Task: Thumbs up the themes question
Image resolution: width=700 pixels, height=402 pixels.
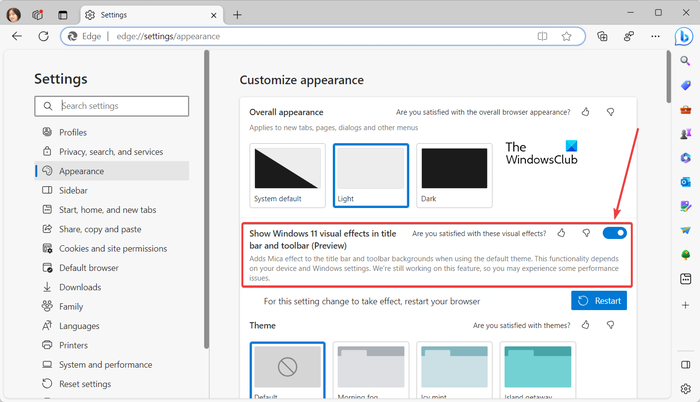Action: (586, 325)
